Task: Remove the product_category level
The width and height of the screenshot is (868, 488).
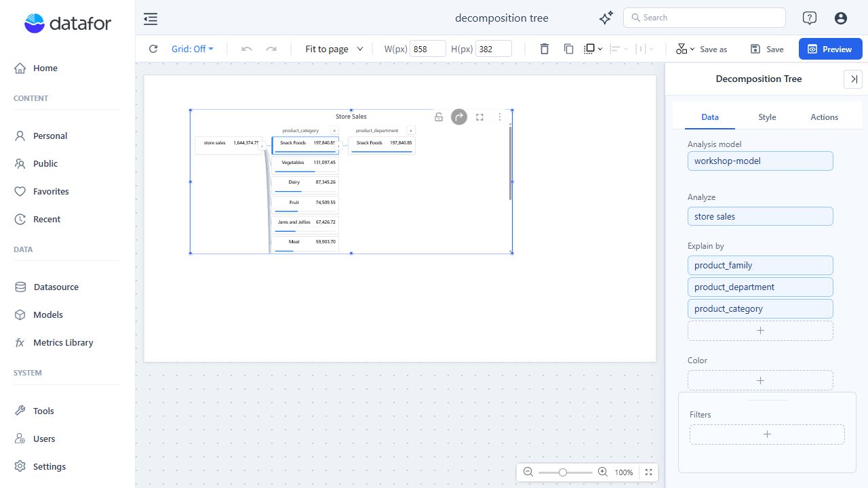Action: click(x=334, y=131)
